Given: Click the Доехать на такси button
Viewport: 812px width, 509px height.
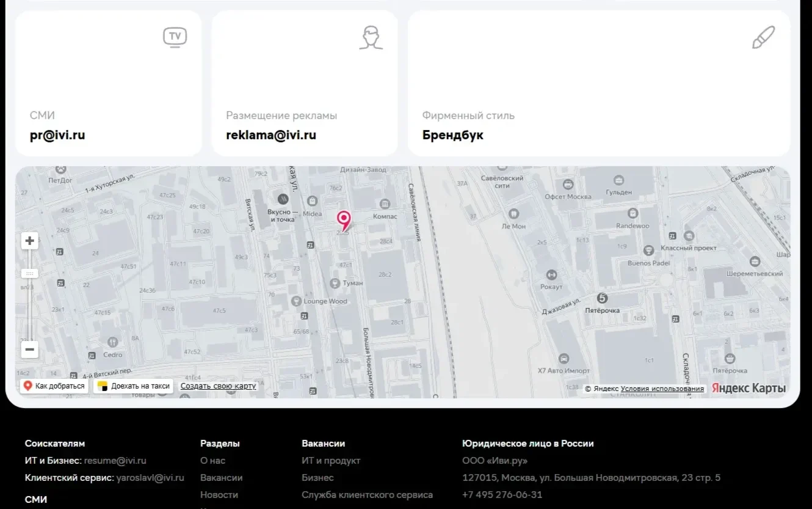Looking at the screenshot, I should tap(134, 386).
